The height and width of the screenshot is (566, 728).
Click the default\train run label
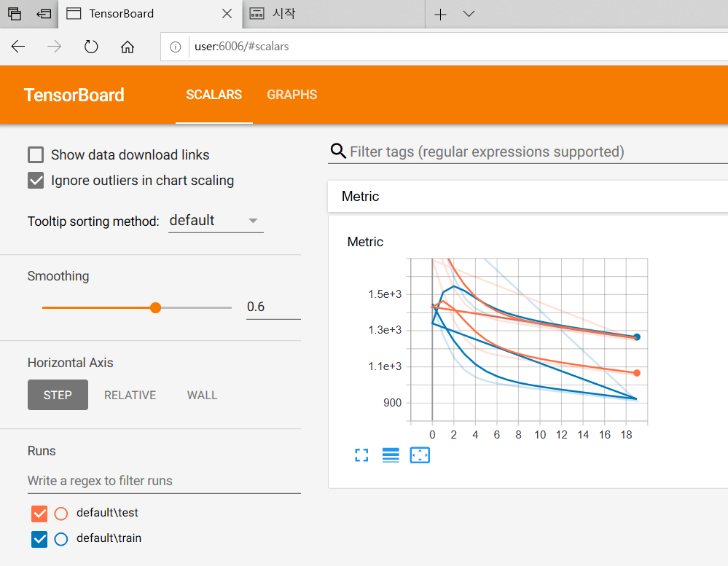109,538
